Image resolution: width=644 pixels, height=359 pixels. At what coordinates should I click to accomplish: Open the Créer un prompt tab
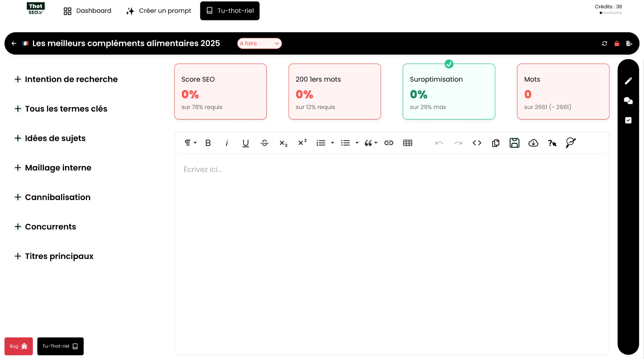click(159, 11)
